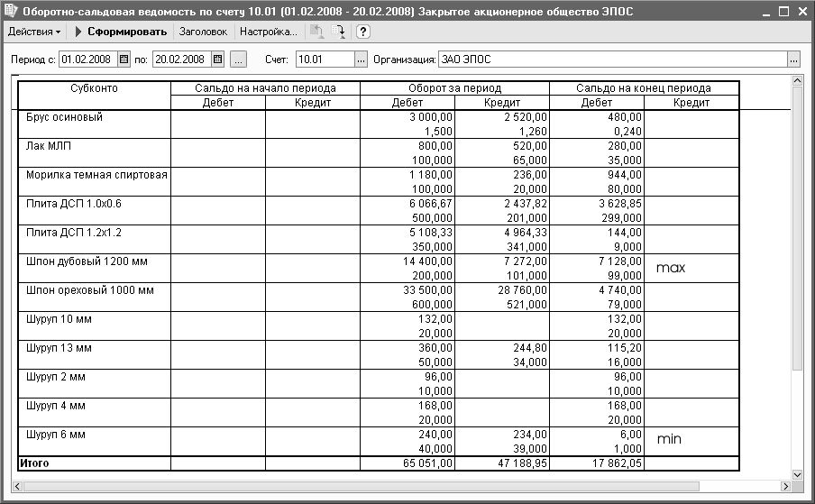815x504 pixels.
Task: Click the application document icon in title bar
Action: [x=11, y=11]
